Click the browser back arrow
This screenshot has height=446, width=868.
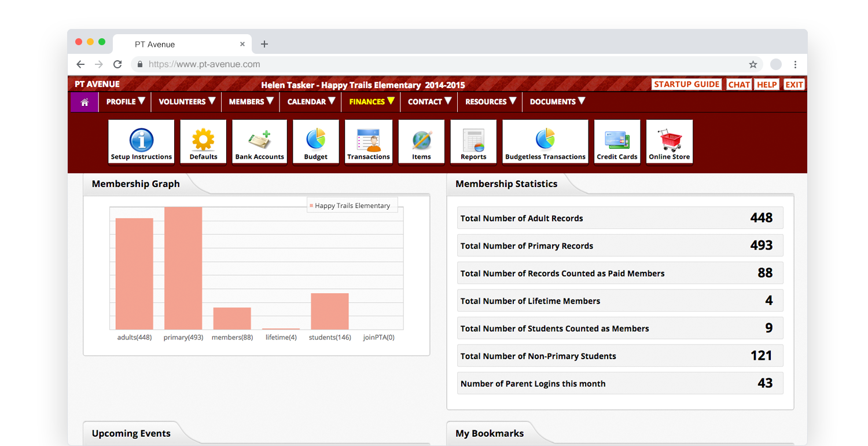[80, 64]
